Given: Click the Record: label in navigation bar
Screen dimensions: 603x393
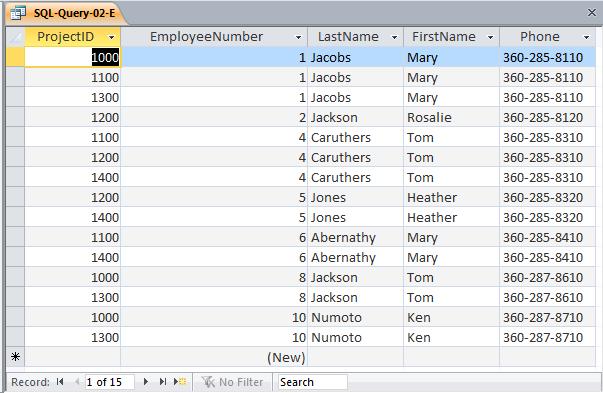Looking at the screenshot, I should coord(30,382).
